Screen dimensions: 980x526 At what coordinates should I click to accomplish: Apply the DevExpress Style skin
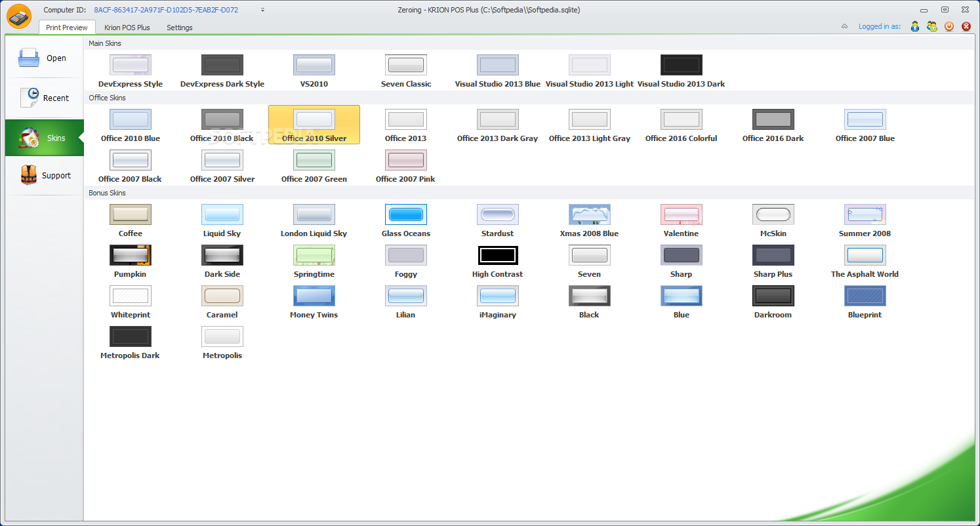(131, 71)
